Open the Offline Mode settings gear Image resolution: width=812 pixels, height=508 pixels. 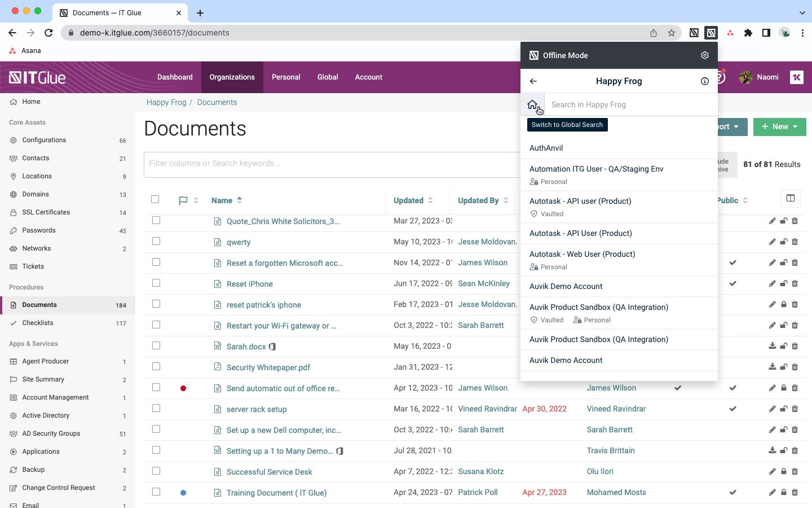coord(704,55)
